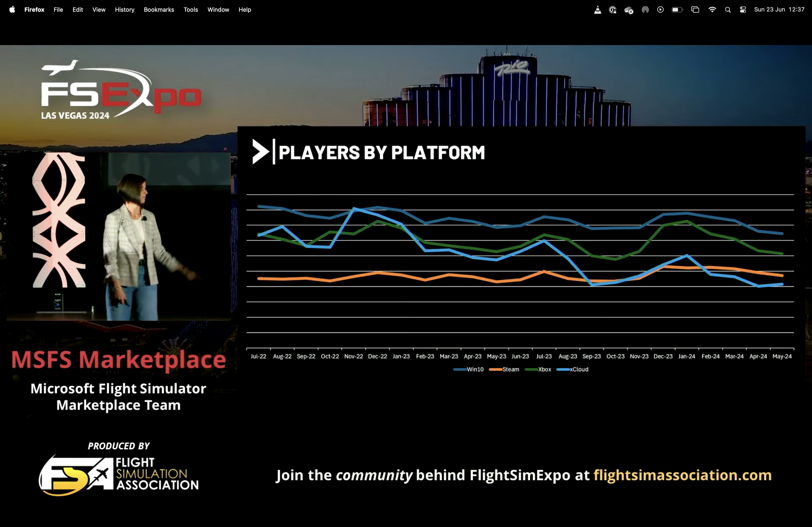This screenshot has width=812, height=527.
Task: Click the Stage Manager windows icon
Action: [695, 9]
